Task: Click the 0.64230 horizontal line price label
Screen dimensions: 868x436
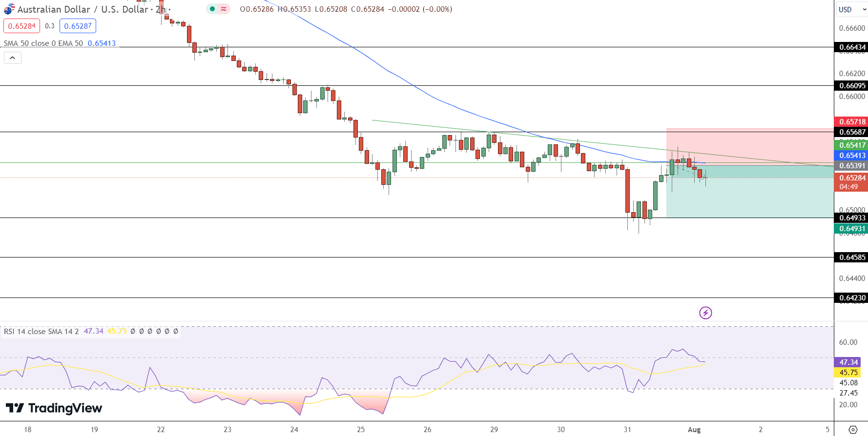Action: pos(851,298)
